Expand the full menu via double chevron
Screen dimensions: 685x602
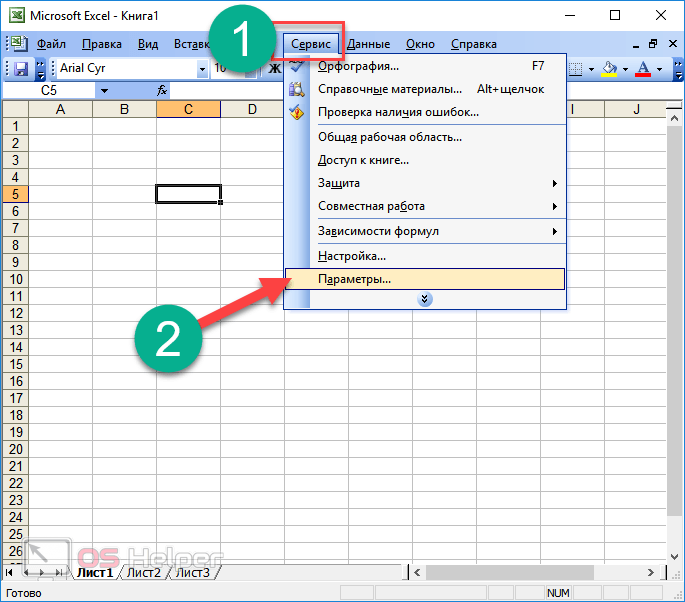coord(425,299)
